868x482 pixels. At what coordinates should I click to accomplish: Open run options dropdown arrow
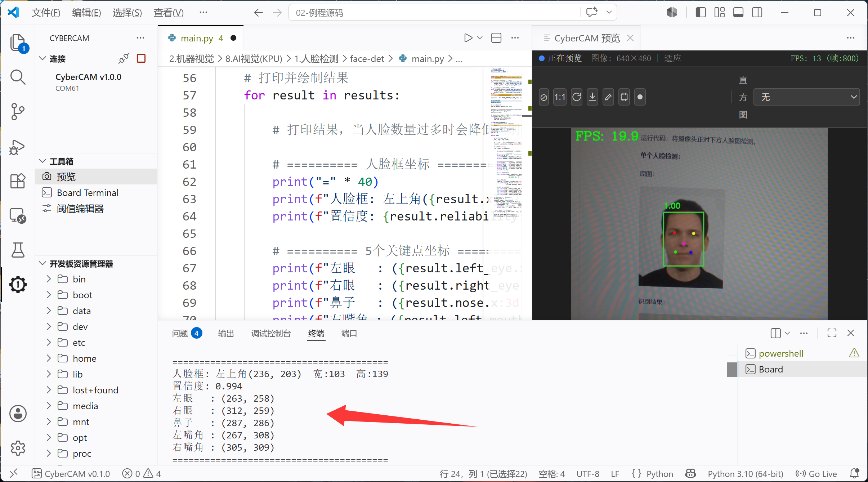(480, 38)
